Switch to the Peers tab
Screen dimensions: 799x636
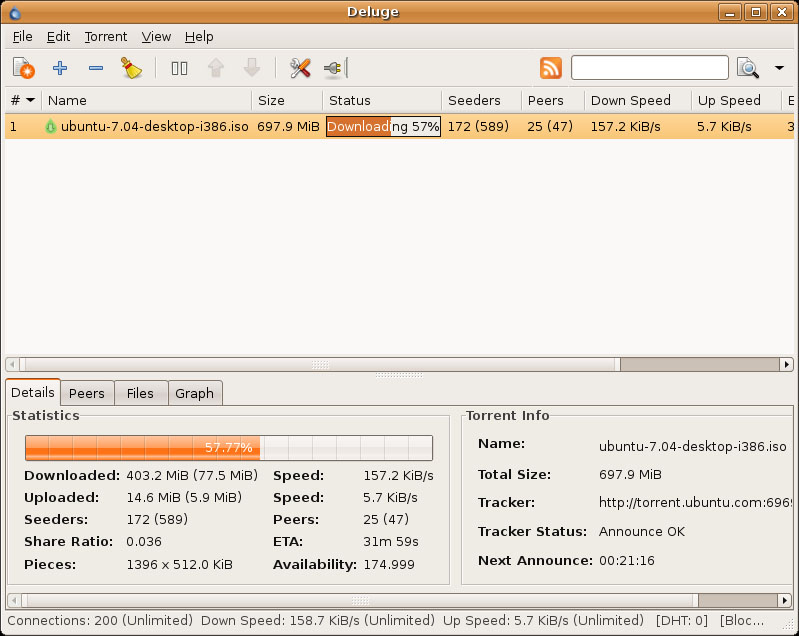point(87,393)
